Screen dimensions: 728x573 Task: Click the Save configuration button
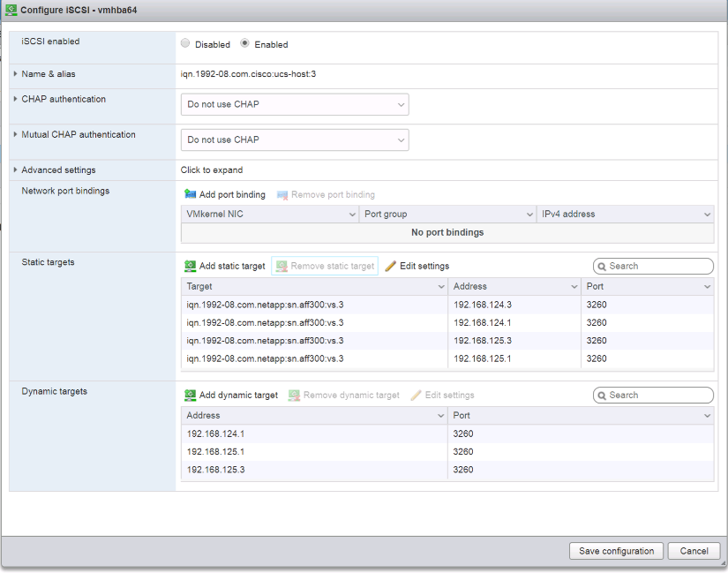616,551
